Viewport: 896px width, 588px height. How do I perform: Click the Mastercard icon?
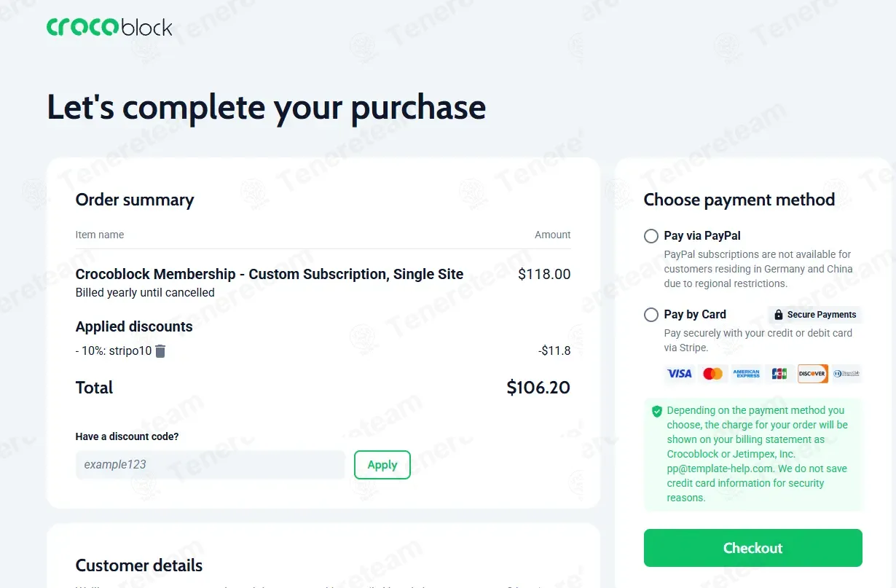point(712,374)
